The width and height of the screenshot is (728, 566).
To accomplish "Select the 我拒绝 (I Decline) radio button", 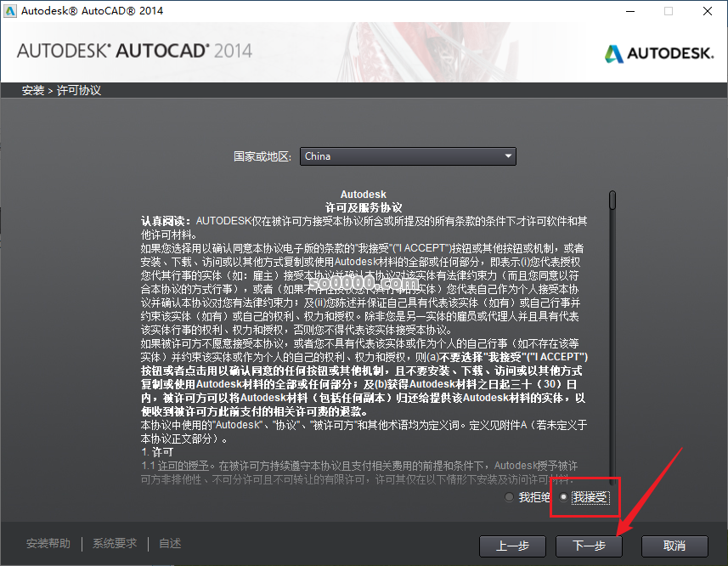I will point(510,497).
